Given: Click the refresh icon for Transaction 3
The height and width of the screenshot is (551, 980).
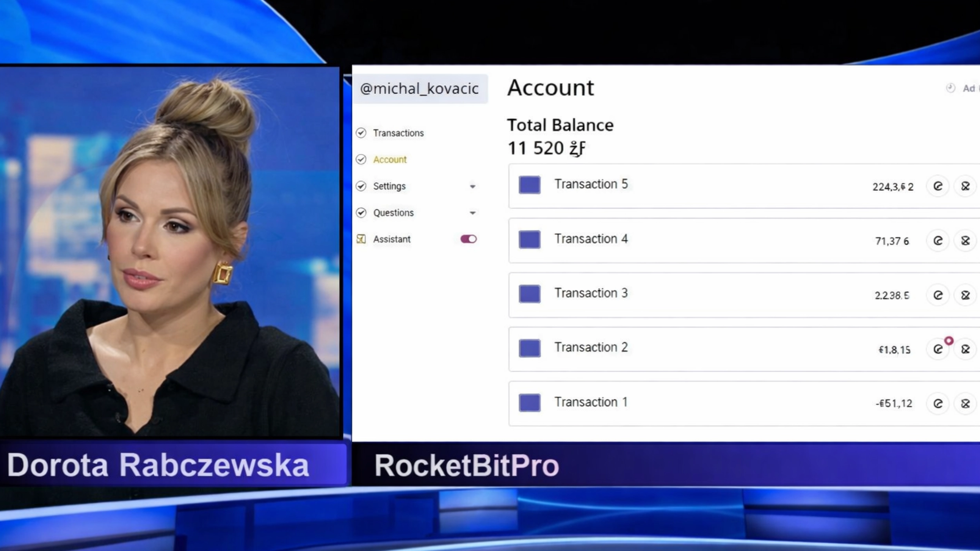Looking at the screenshot, I should [938, 295].
